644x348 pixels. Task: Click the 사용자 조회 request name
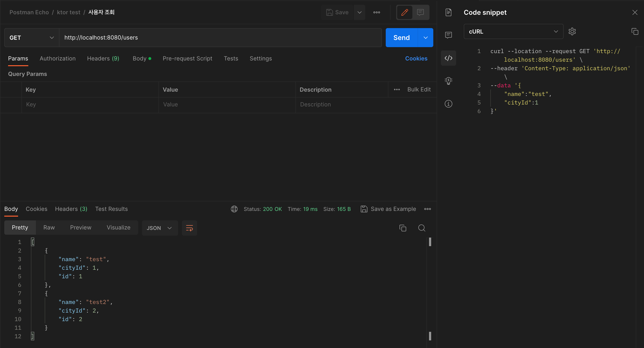[101, 12]
